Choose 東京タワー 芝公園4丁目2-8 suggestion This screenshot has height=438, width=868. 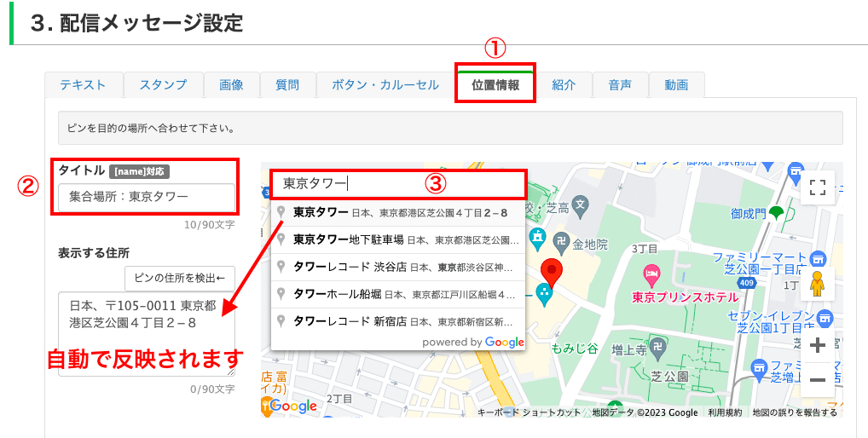(x=398, y=213)
